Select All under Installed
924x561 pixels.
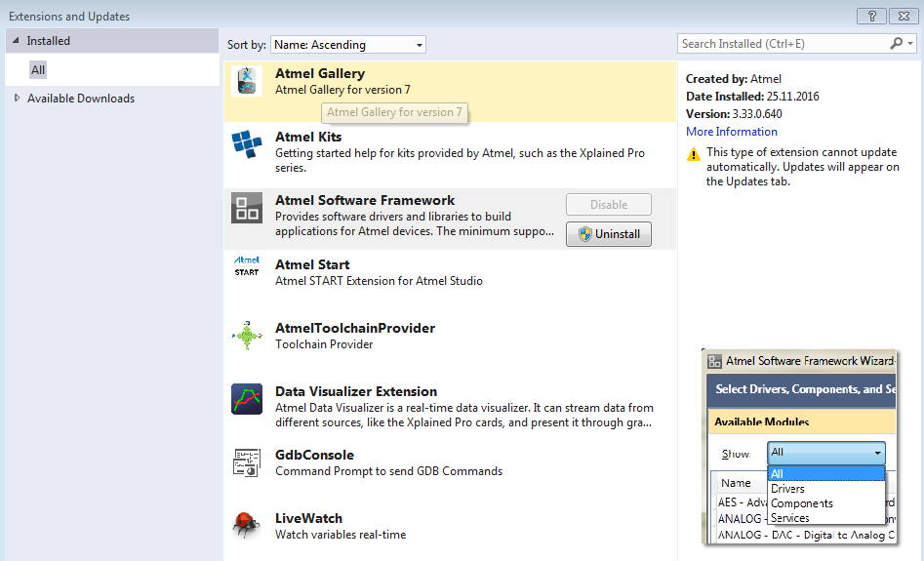(x=38, y=70)
